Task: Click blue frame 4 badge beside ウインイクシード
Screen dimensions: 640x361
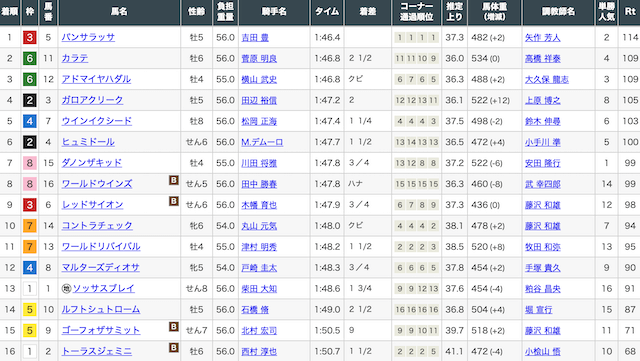Action: [29, 121]
